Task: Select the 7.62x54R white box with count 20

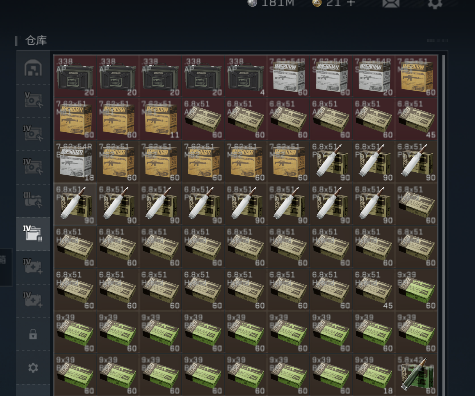Action: (x=374, y=77)
